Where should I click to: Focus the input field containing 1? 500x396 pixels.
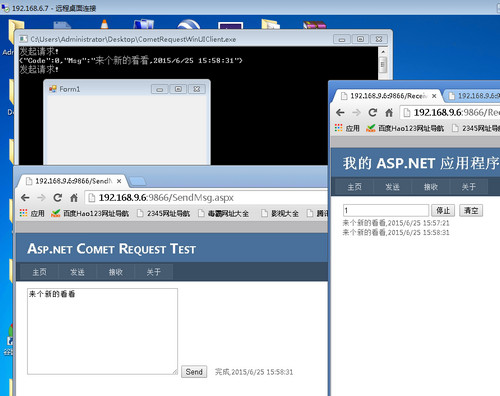click(386, 211)
